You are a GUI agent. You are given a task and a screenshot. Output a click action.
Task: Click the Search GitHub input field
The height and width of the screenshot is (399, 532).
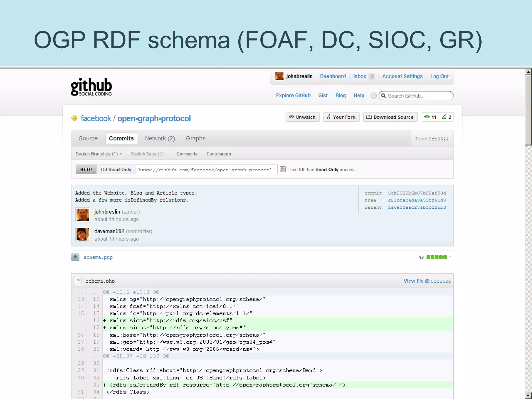(x=416, y=96)
